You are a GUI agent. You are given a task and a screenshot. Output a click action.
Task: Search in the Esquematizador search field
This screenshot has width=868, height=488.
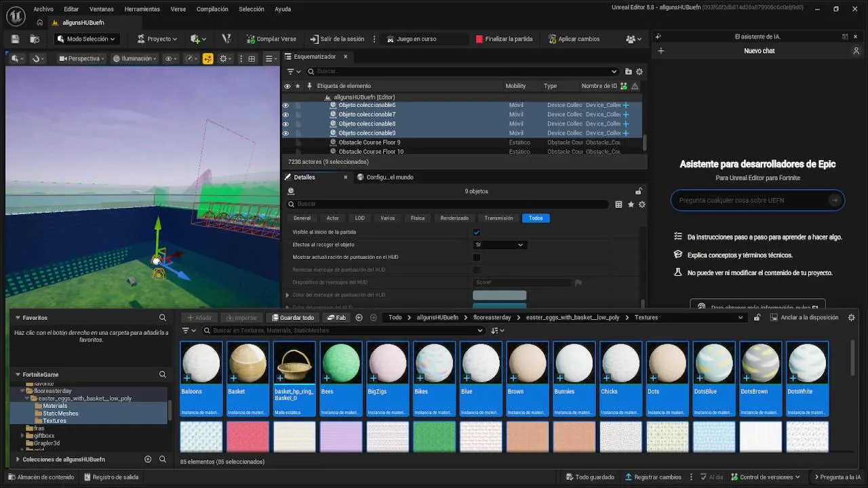pos(463,71)
